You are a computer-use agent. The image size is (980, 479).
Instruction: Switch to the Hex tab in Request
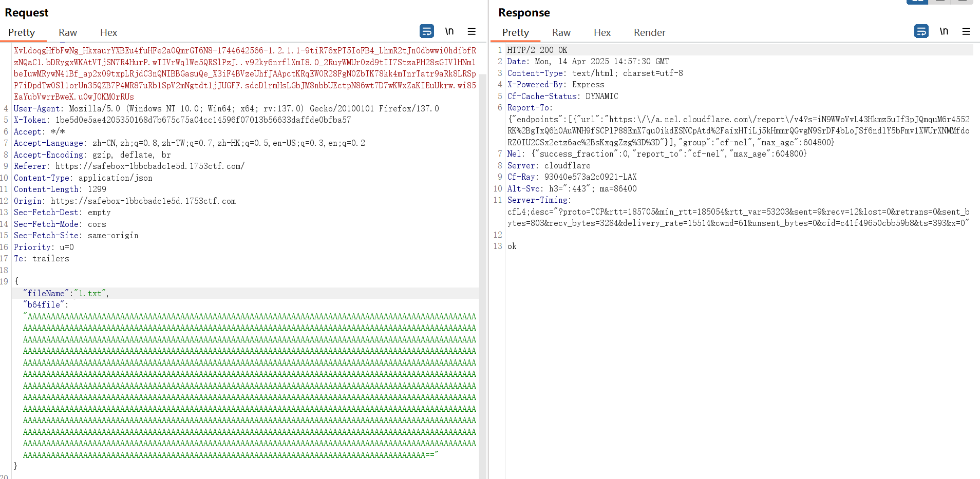(108, 32)
